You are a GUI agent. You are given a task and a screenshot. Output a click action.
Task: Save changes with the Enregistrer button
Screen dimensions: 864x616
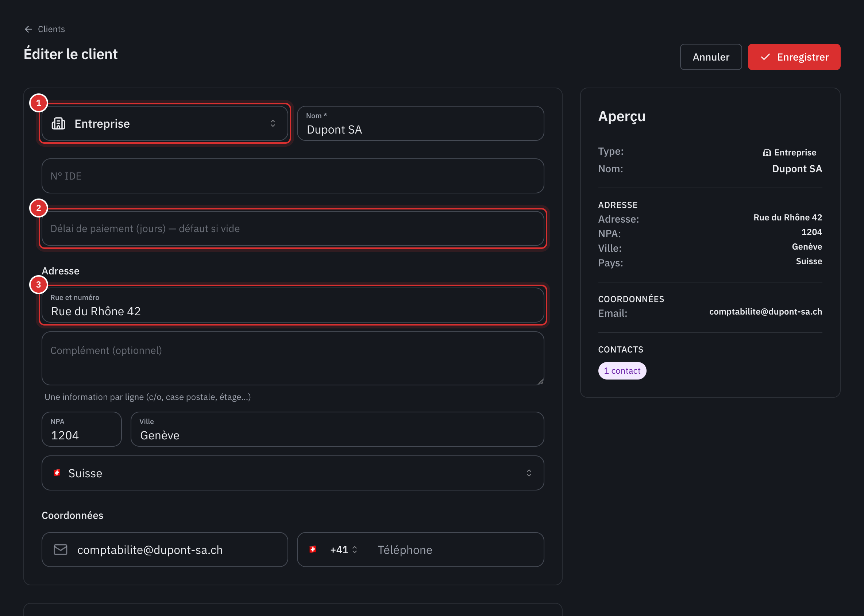[x=794, y=57]
